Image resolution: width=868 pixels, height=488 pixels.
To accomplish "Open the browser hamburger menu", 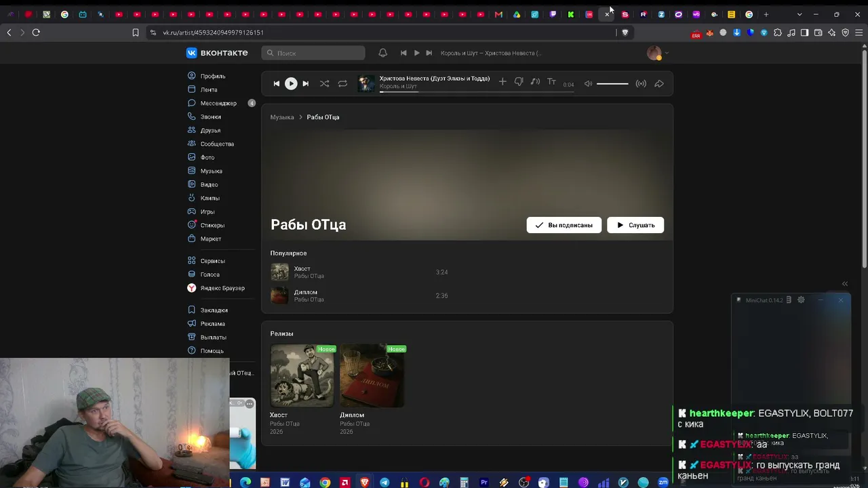I will click(859, 33).
